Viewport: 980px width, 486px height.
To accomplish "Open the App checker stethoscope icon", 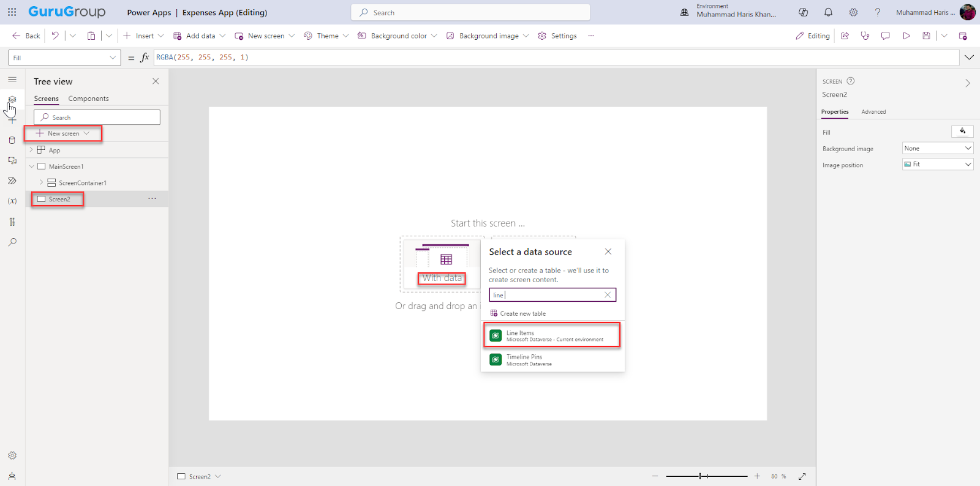I will (x=865, y=36).
